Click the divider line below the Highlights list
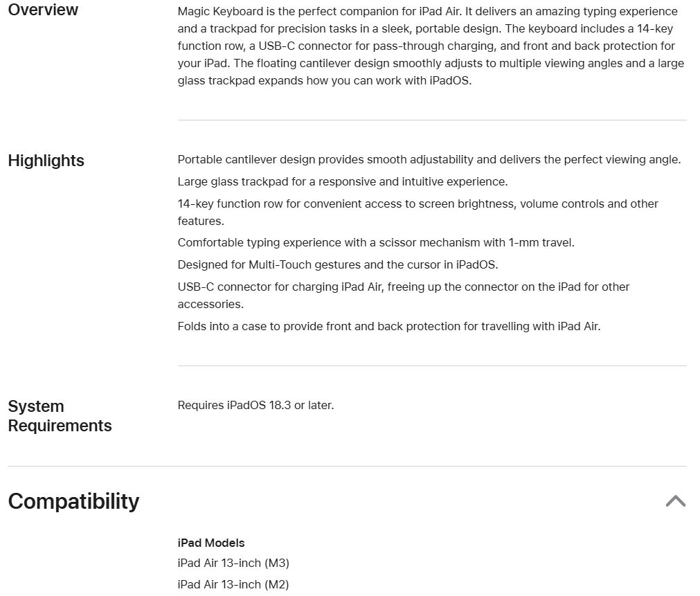Viewport: 700px width, 596px height. 432,366
